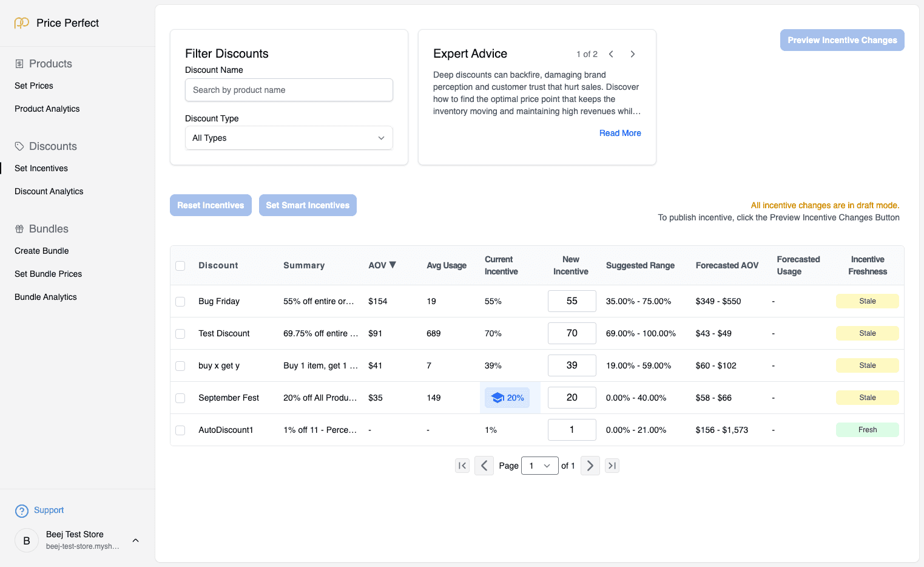924x567 pixels.
Task: Click the Bundles gift icon
Action: [19, 229]
